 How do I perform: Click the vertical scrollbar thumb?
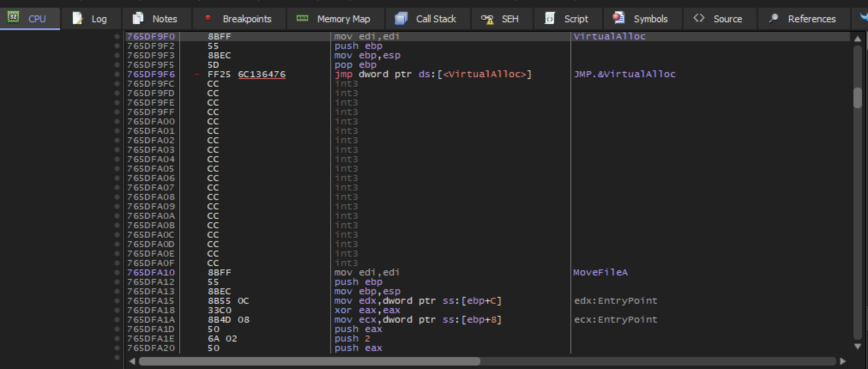coord(857,97)
